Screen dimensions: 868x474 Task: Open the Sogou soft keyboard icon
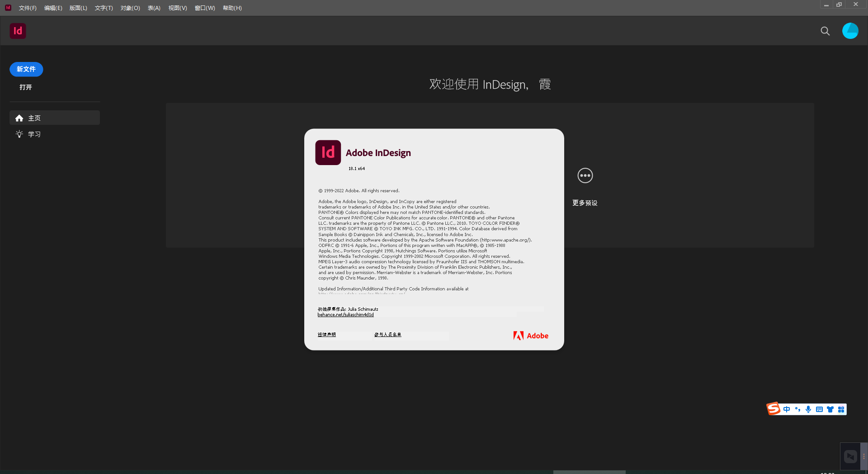point(820,409)
